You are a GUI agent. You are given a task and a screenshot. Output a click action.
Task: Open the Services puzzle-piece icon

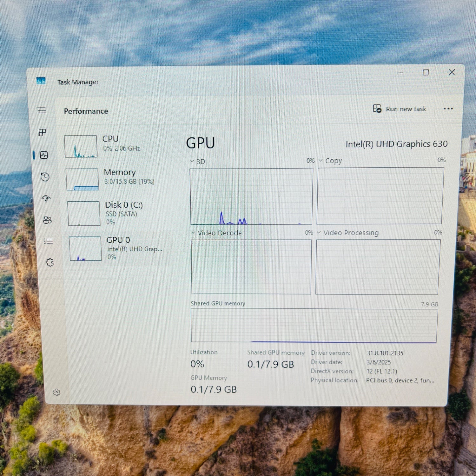pos(50,262)
